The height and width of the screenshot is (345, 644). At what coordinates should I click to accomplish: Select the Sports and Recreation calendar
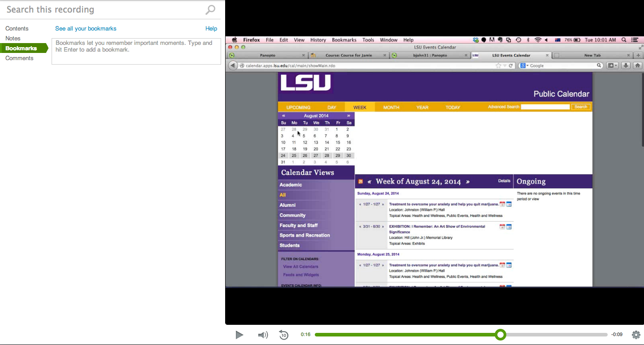tap(305, 235)
